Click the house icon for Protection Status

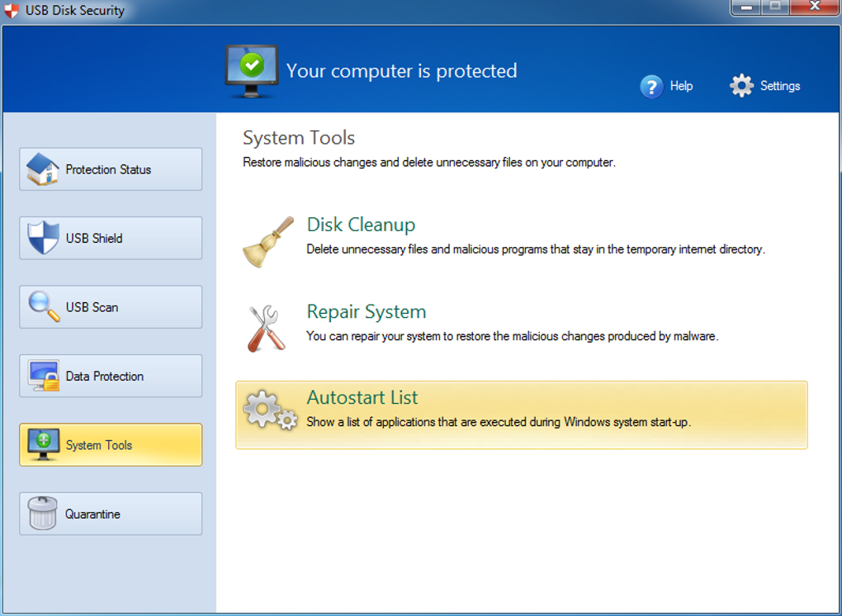[43, 169]
